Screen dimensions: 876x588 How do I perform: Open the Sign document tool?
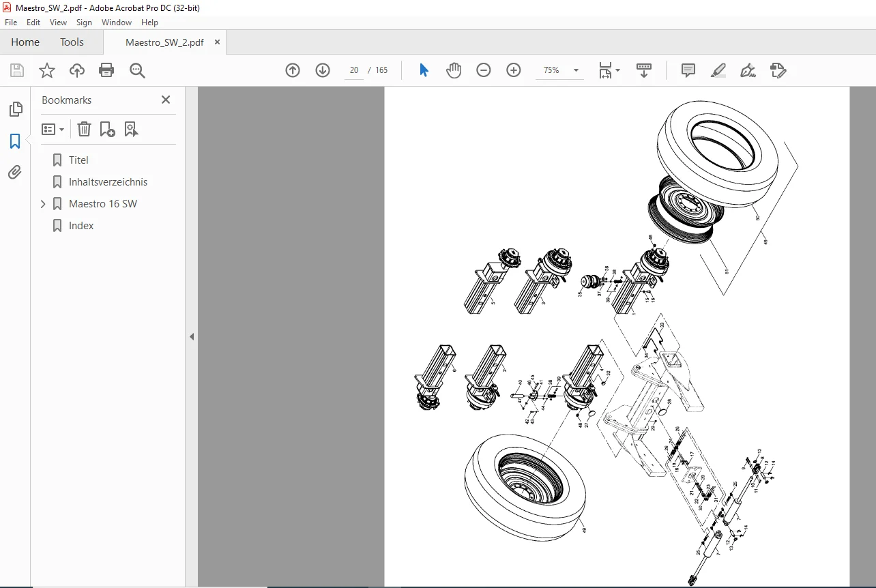[748, 70]
